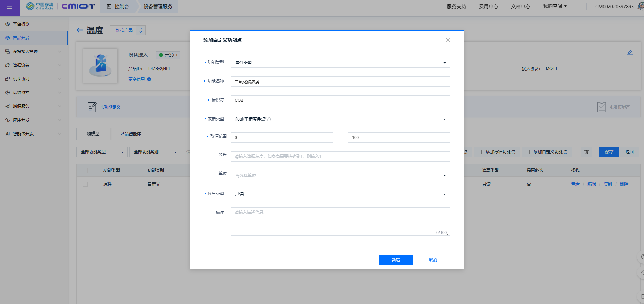Click account ID CM002020597893

click(615, 7)
